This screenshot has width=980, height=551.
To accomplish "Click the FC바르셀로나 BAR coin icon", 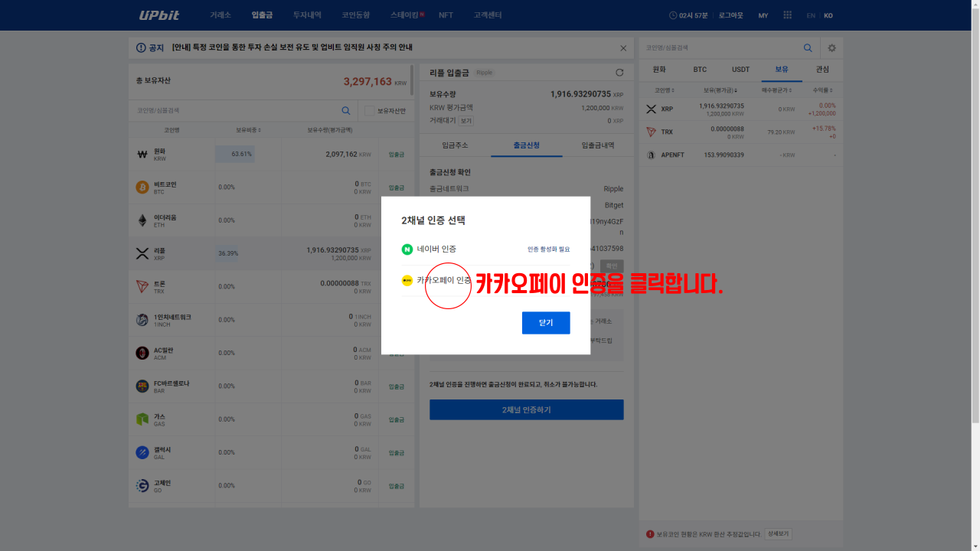I will (142, 386).
